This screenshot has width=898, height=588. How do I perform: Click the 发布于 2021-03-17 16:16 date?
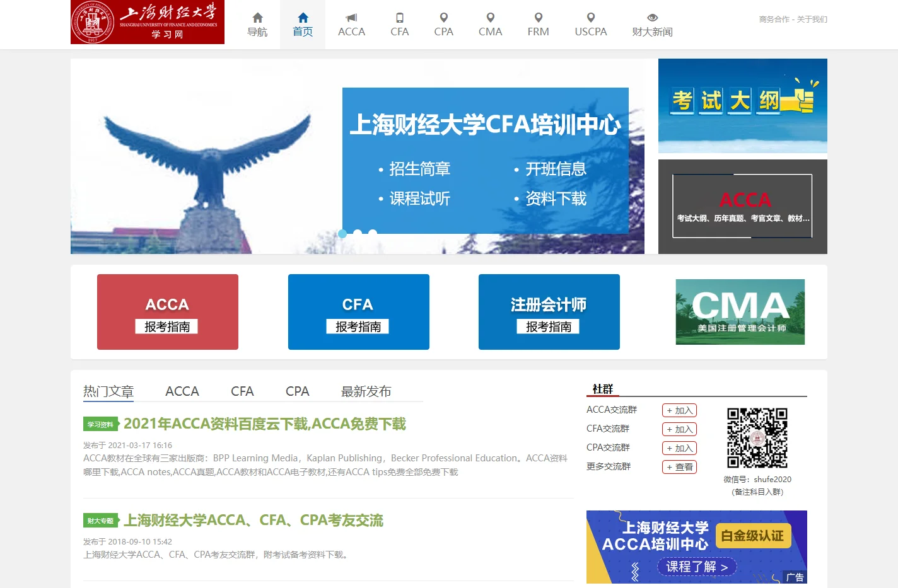point(127,445)
